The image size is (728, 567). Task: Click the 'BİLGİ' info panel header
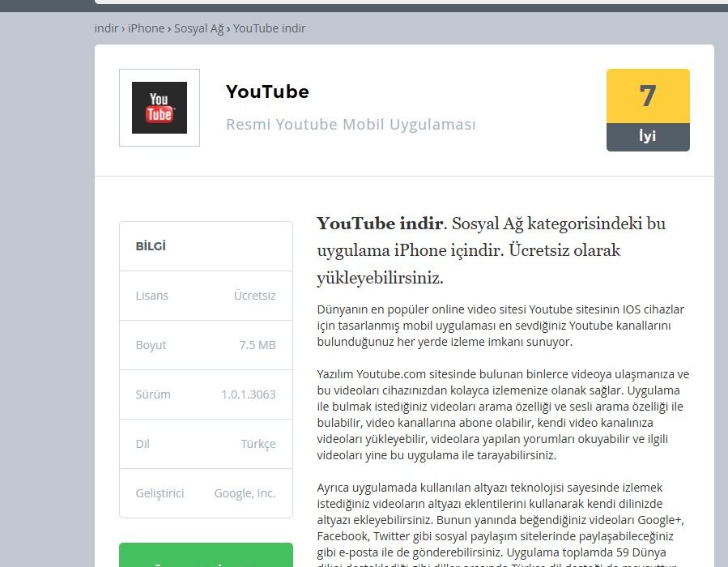pyautogui.click(x=151, y=246)
